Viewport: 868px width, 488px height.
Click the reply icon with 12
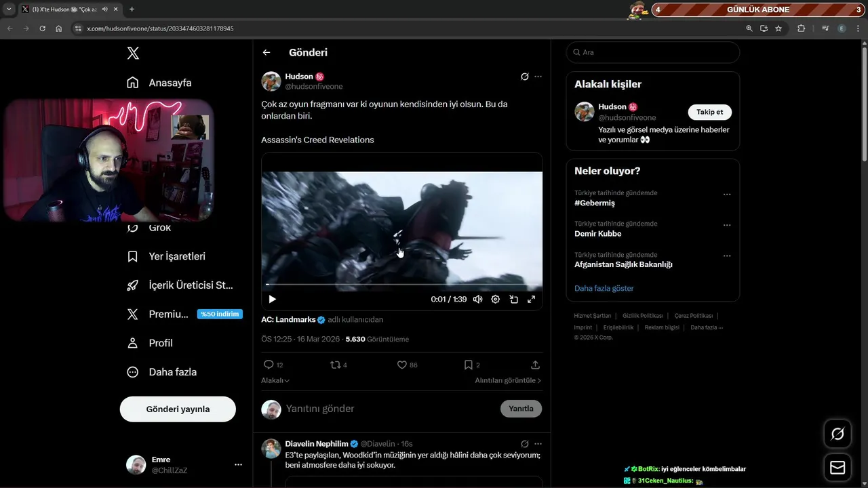(x=273, y=365)
